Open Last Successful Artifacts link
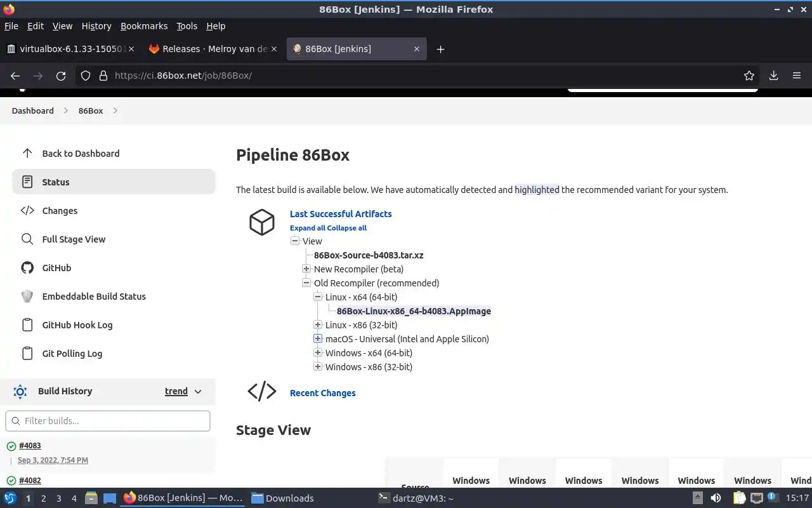The image size is (812, 508). click(341, 214)
